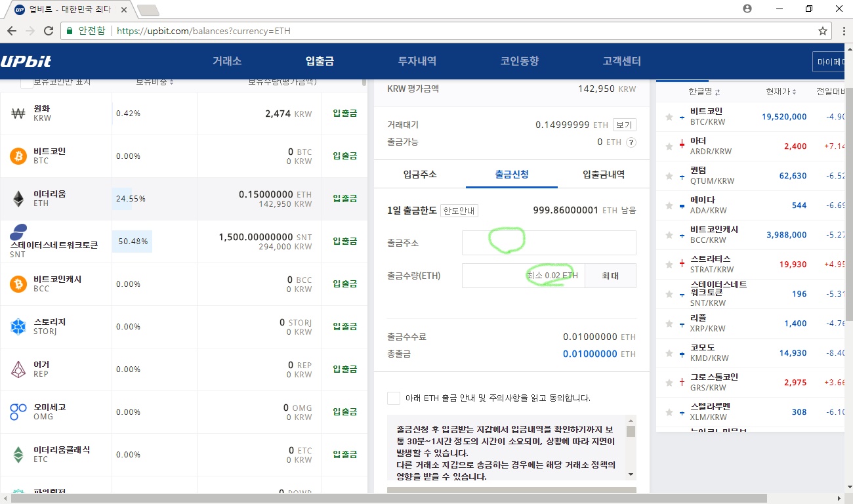Click the Ethereum Classic ETC coin icon
The width and height of the screenshot is (853, 504).
click(18, 455)
